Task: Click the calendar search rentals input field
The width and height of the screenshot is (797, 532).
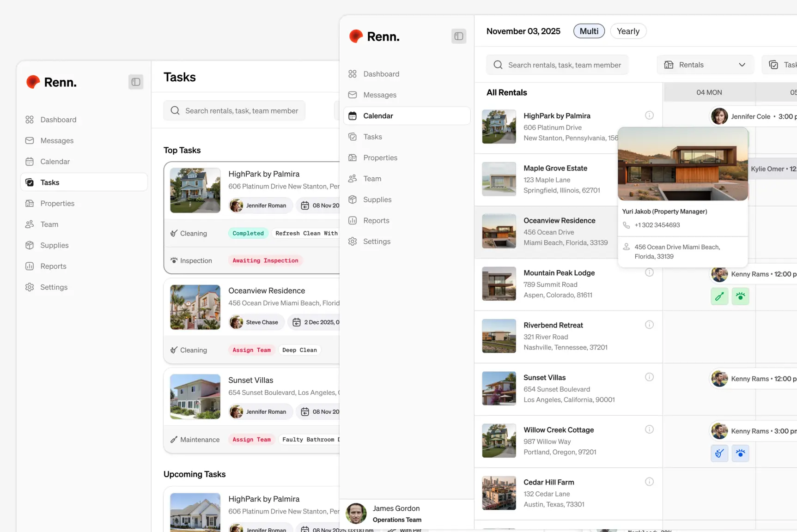Action: 564,65
